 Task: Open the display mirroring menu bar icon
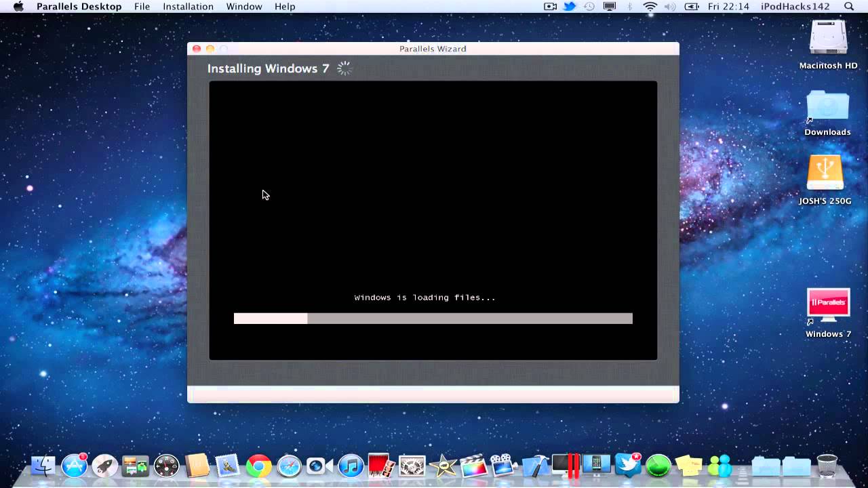coord(610,7)
